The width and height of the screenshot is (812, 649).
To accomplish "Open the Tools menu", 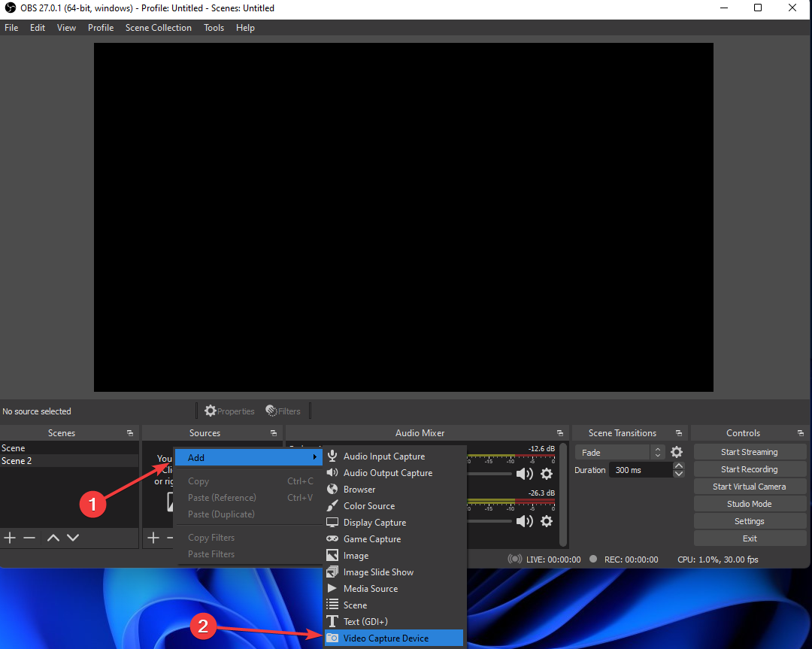I will tap(214, 28).
